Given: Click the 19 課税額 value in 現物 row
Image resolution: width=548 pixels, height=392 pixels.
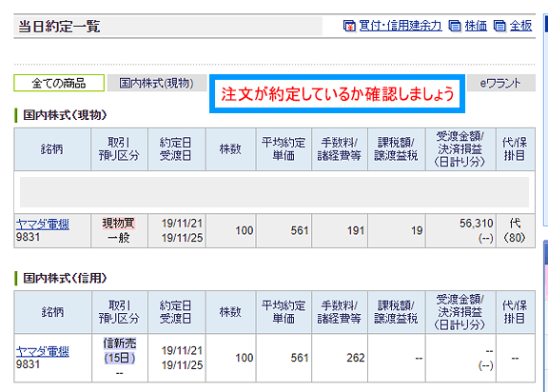Looking at the screenshot, I should coord(417,230).
